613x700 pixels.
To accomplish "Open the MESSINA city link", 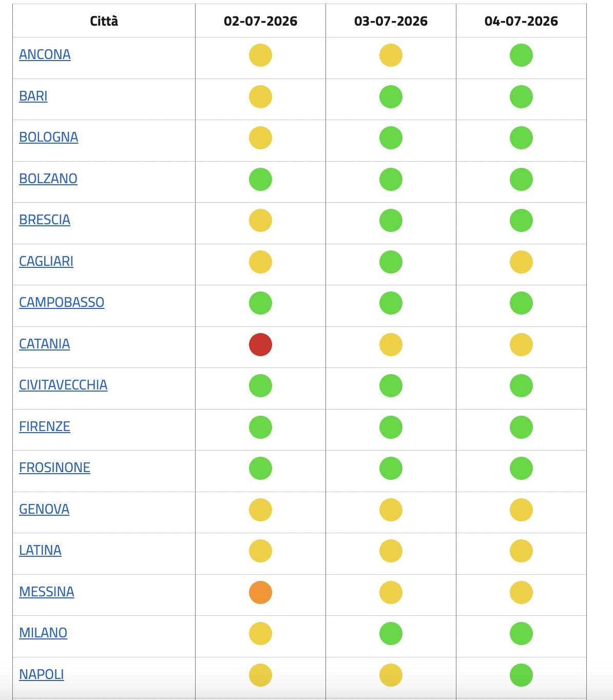I will [x=47, y=592].
